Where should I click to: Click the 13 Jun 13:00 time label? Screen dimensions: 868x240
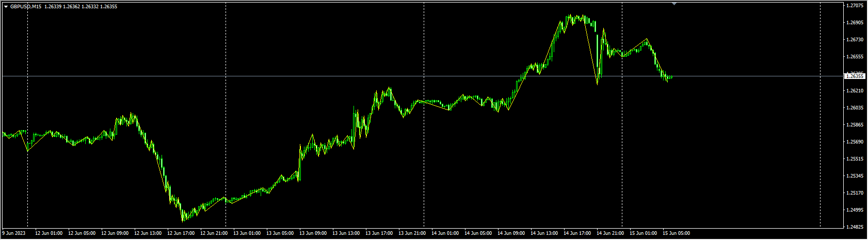346,233
